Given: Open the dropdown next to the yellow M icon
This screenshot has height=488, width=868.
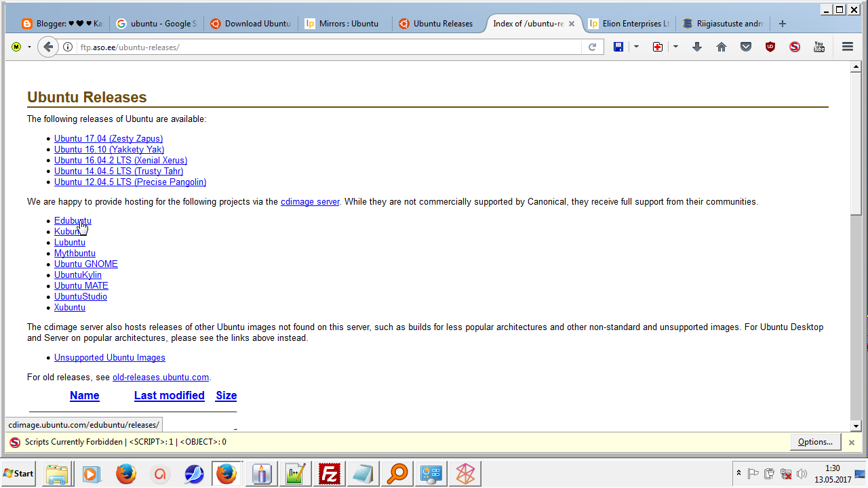Looking at the screenshot, I should coord(29,47).
